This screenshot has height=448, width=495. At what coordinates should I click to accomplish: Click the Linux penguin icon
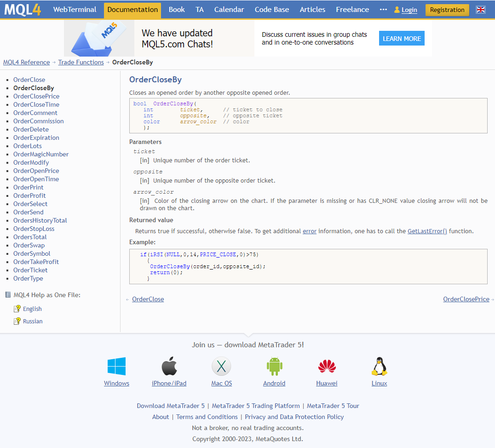[x=380, y=366]
